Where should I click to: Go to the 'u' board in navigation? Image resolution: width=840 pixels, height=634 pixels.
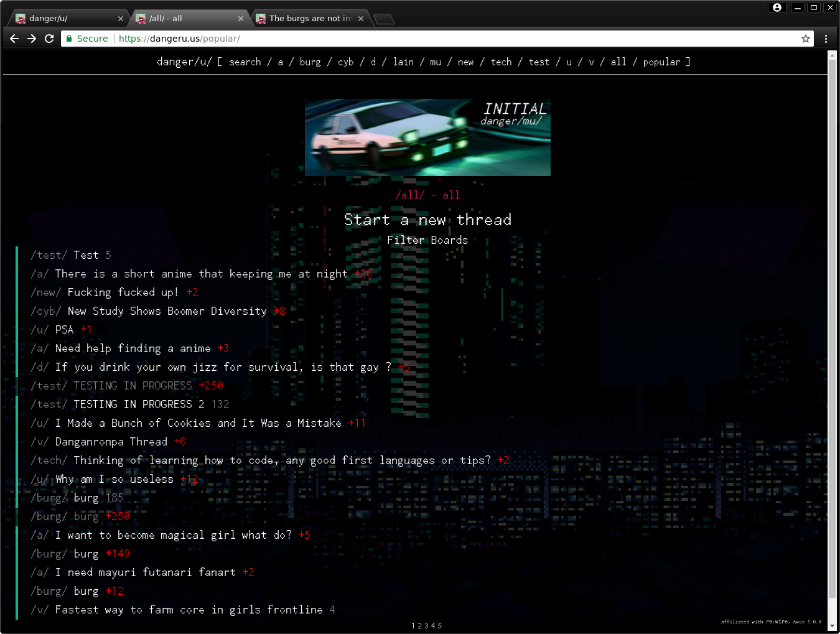tap(569, 62)
